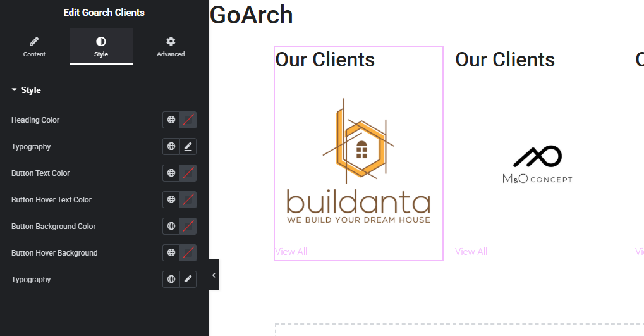
Task: Click Button Background Color globe icon
Action: 171,226
